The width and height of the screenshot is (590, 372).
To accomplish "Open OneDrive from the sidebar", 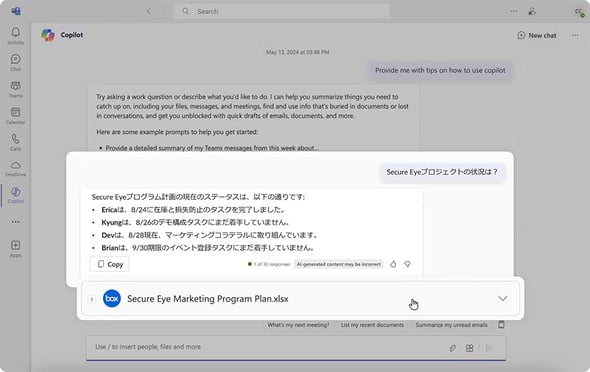I will [x=15, y=169].
